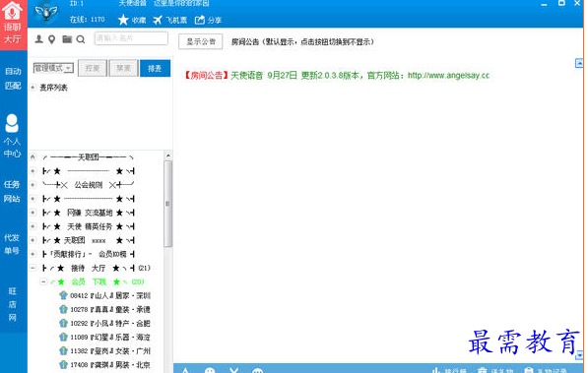Viewport: 588px width, 373px height.
Task: Click the avatar icon of user 11382
Action: (x=63, y=351)
